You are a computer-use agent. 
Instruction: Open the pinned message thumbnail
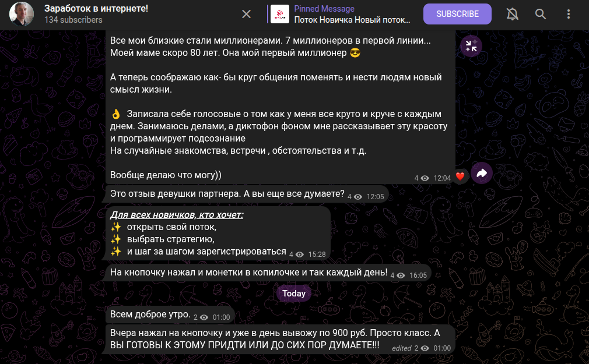click(x=280, y=14)
